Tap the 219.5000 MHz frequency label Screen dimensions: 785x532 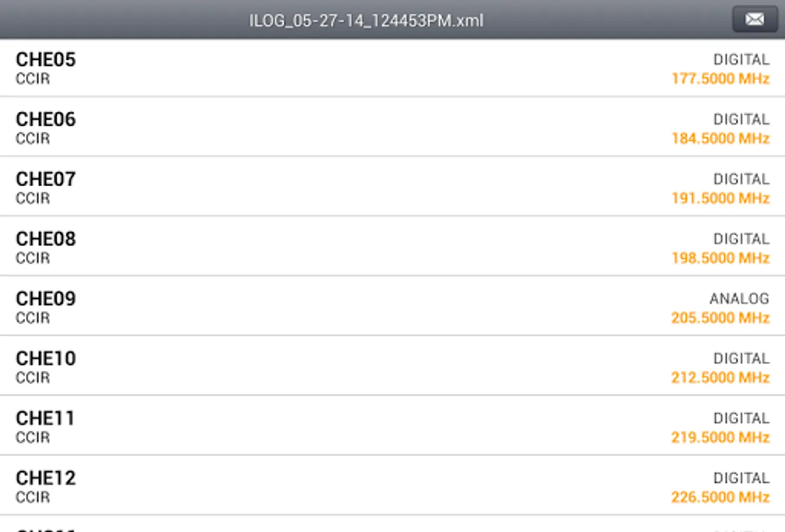(x=720, y=437)
